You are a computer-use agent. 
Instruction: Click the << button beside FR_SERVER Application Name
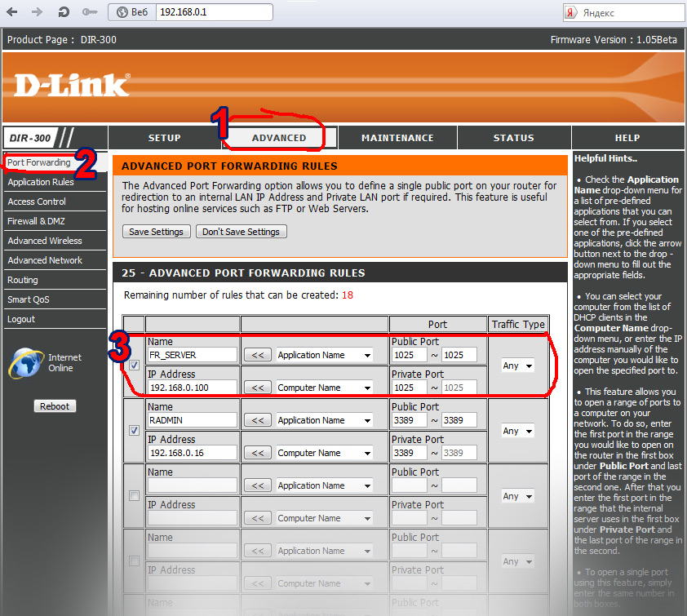[258, 355]
